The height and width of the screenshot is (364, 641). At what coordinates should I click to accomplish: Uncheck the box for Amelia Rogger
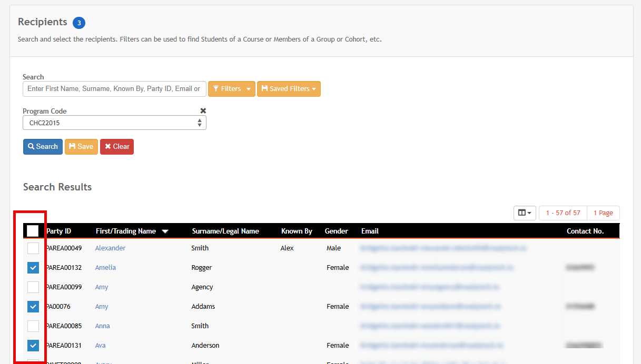(x=33, y=268)
